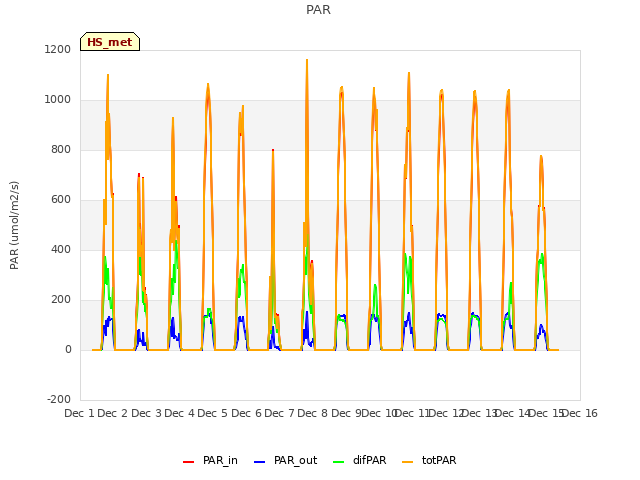Click the Dec 5 x-axis label
The height and width of the screenshot is (480, 640).
(212, 413)
